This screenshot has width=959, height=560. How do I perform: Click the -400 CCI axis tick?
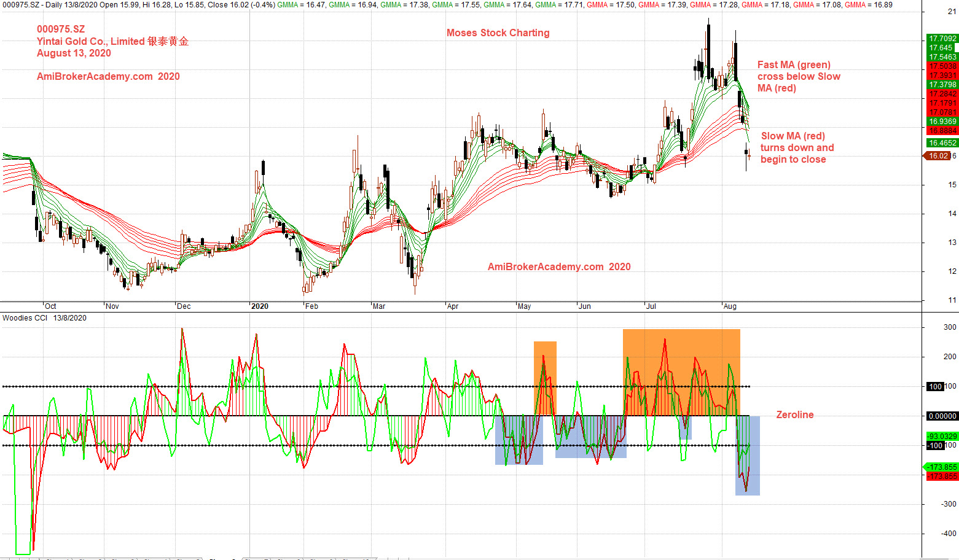click(949, 534)
